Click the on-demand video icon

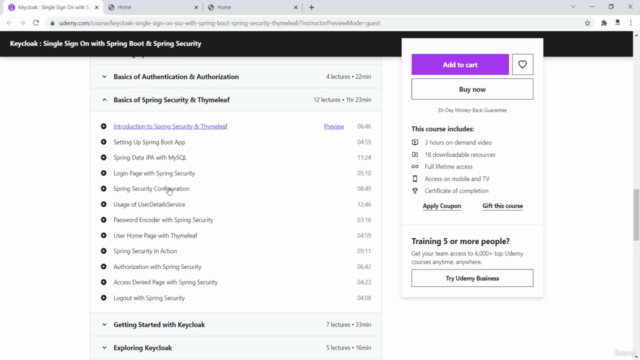point(415,142)
